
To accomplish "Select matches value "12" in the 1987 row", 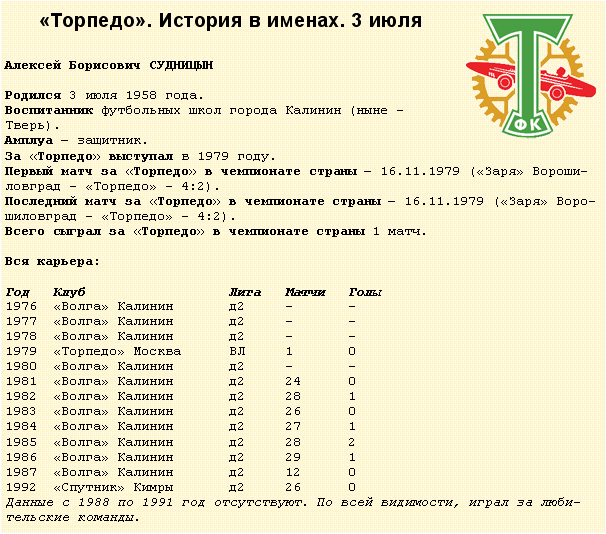I will pyautogui.click(x=293, y=472).
